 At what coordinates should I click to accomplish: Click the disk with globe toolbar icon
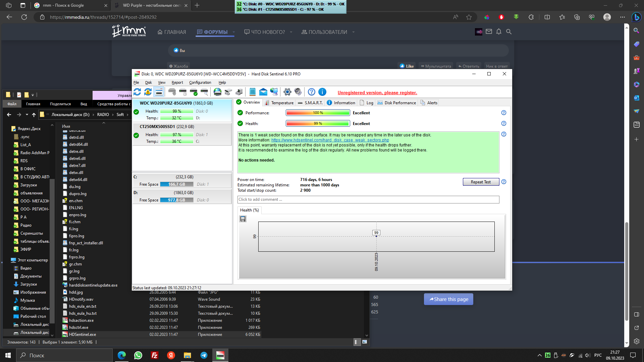coord(217,92)
